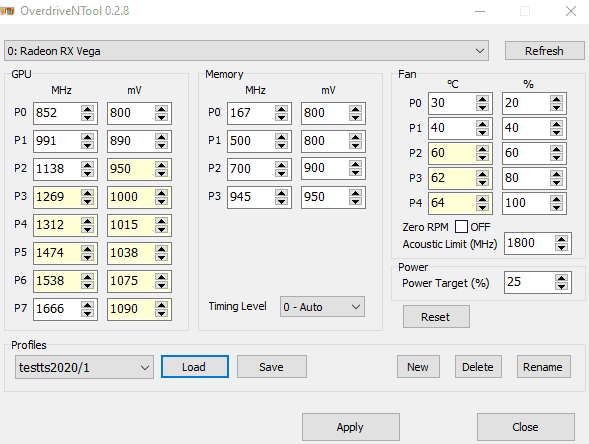Increase Memory P2 MHz with up arrow
This screenshot has height=444, width=589.
pyautogui.click(x=281, y=165)
